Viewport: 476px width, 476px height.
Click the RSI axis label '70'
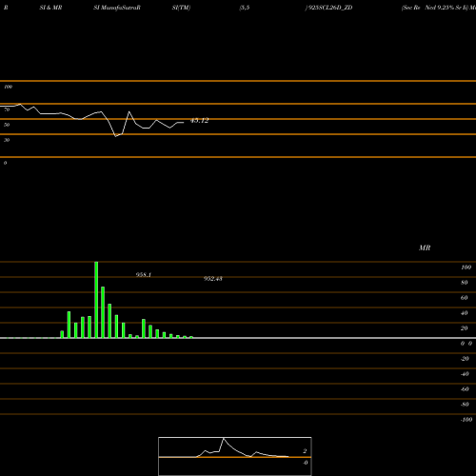(7, 109)
